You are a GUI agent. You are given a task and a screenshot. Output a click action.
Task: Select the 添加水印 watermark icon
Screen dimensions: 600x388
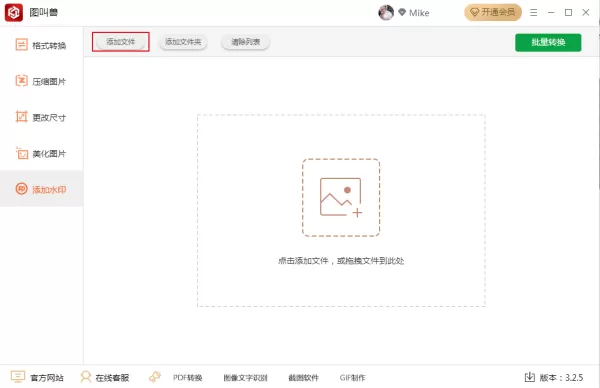click(x=21, y=189)
